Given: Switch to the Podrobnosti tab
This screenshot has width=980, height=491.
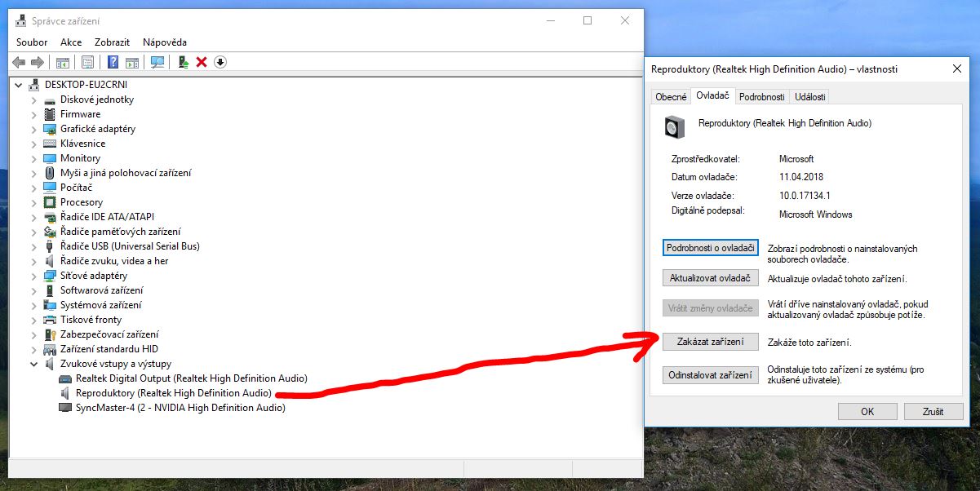Looking at the screenshot, I should click(x=761, y=96).
